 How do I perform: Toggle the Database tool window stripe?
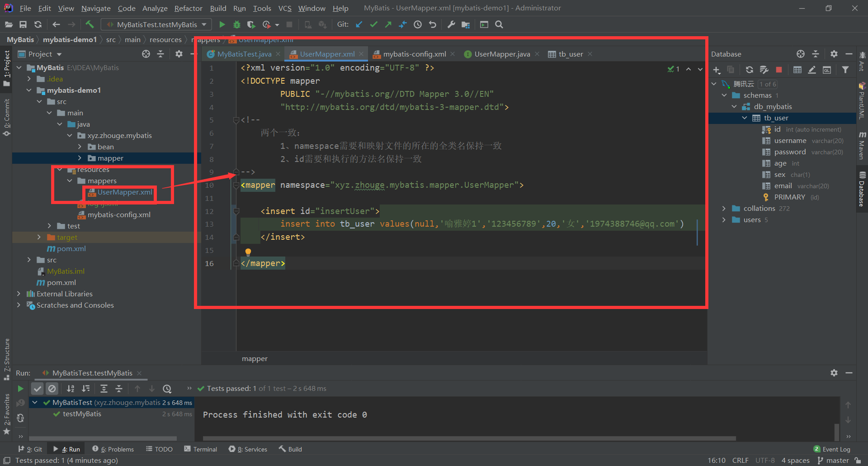click(x=862, y=188)
